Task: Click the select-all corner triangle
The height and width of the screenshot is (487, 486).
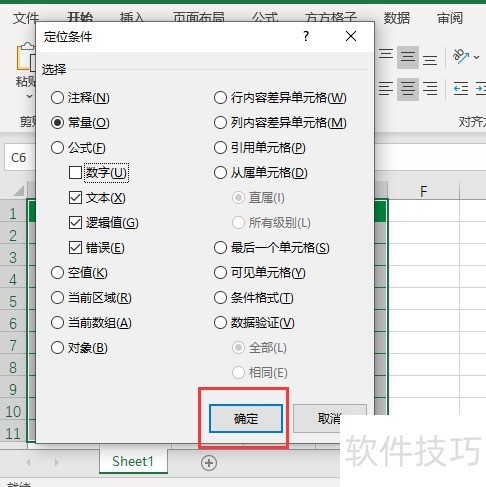Action: click(19, 191)
